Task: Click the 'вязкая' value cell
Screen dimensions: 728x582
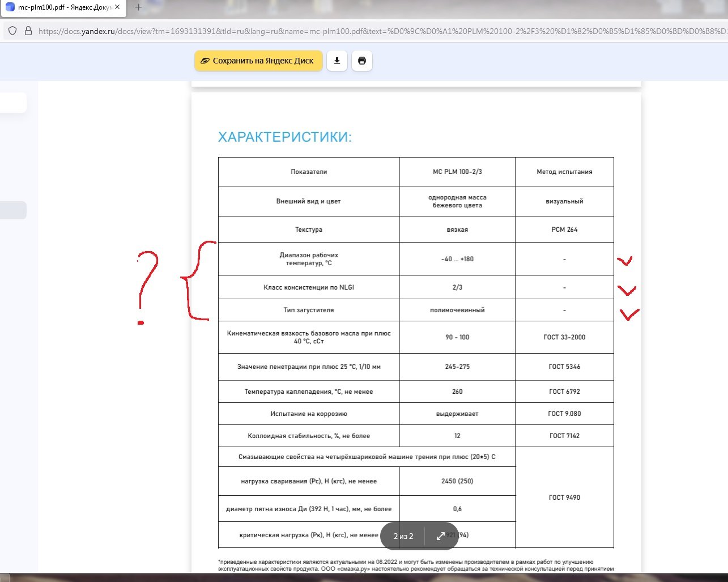Action: coord(457,230)
